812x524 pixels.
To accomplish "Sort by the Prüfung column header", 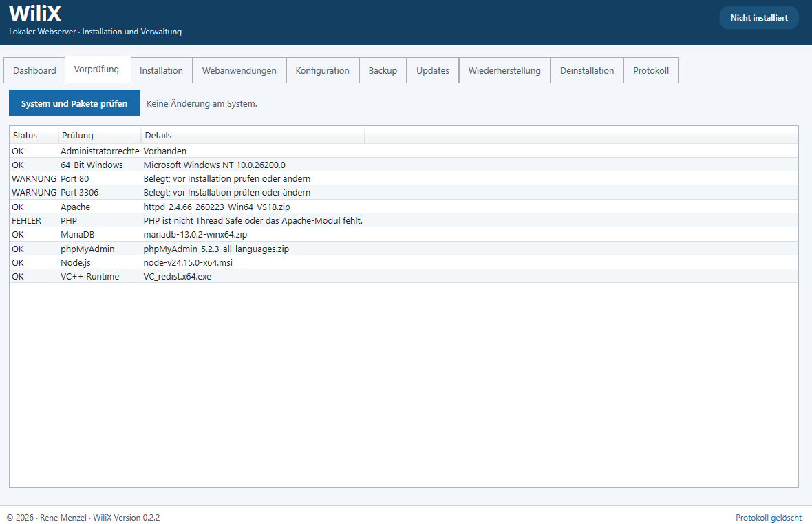I will point(99,135).
